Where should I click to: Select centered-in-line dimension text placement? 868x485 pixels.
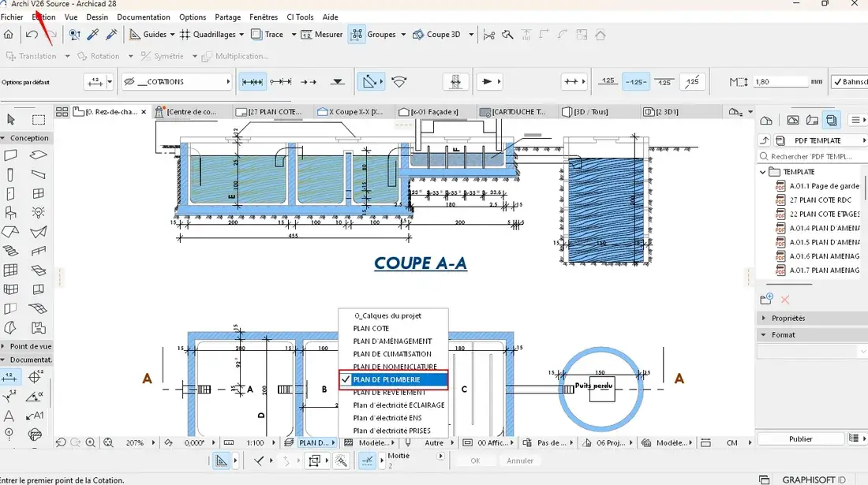[x=636, y=82]
